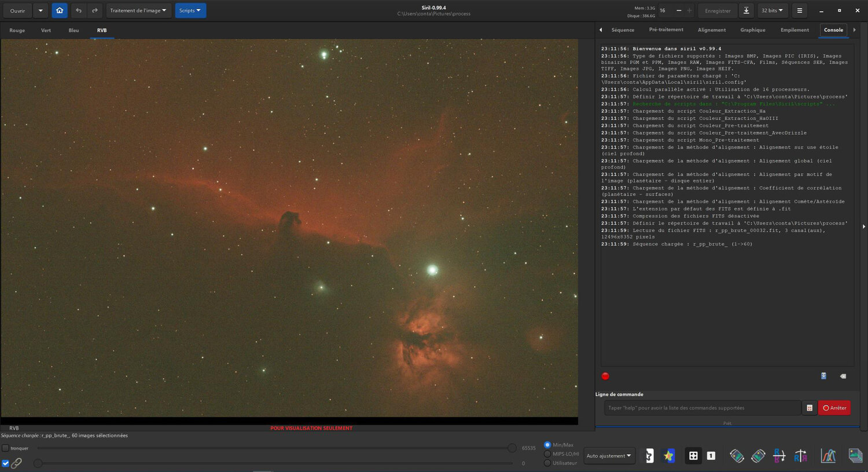
Task: Enable the 'tronquer' checkbox
Action: 6,448
